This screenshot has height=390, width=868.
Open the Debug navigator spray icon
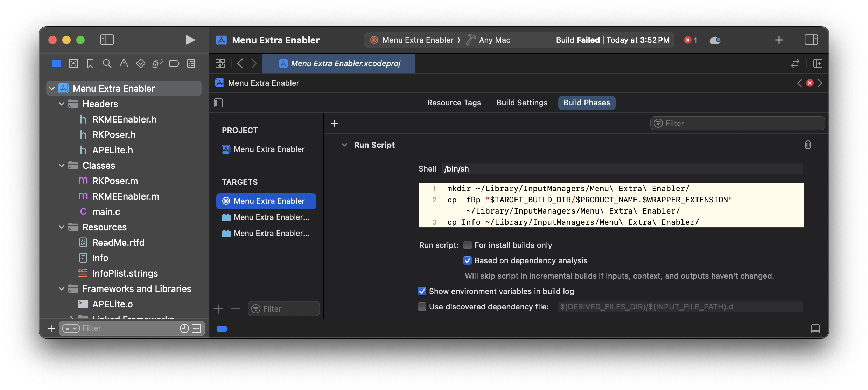[157, 63]
